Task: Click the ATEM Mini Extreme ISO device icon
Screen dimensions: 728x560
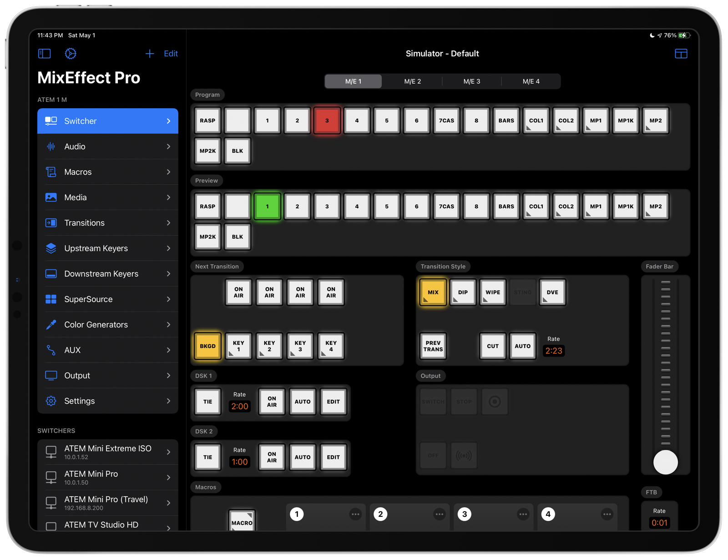Action: [51, 452]
